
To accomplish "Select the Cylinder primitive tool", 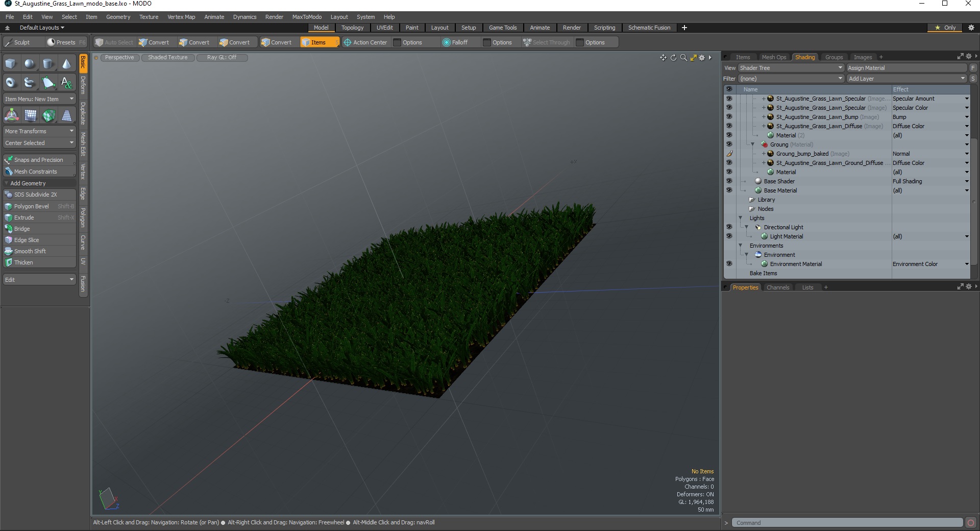I will click(x=48, y=64).
